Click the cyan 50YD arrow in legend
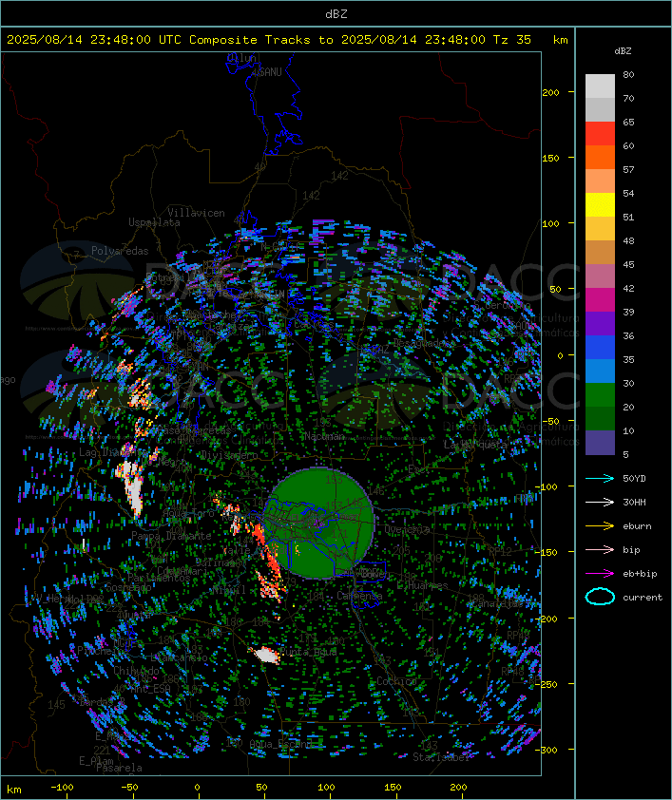This screenshot has height=800, width=672. (x=600, y=478)
